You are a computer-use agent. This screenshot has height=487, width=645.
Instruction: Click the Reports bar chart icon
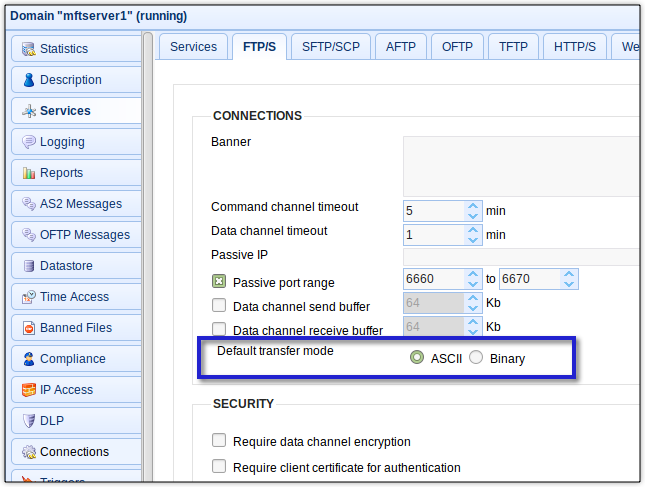[x=29, y=173]
